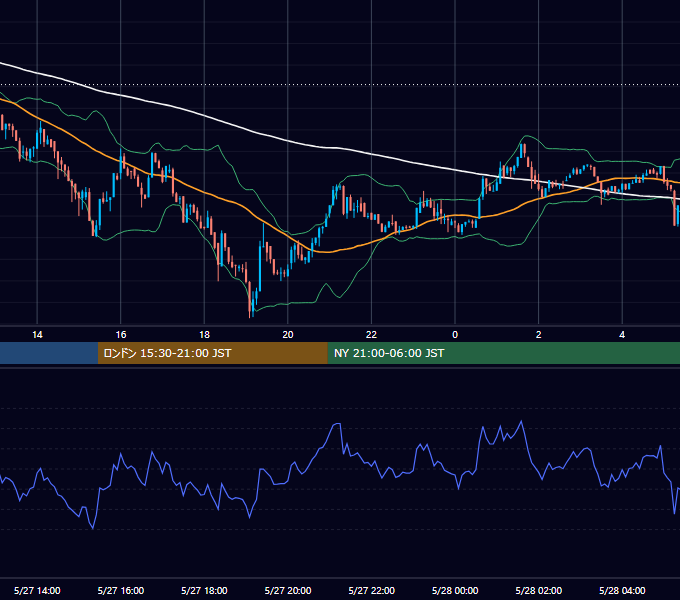Click the 5/27 22:00 oscillator time label
Viewport: 680px width, 600px height.
tap(372, 590)
